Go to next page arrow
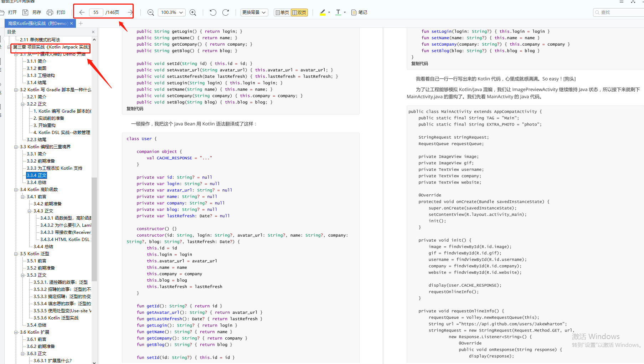 pos(130,12)
